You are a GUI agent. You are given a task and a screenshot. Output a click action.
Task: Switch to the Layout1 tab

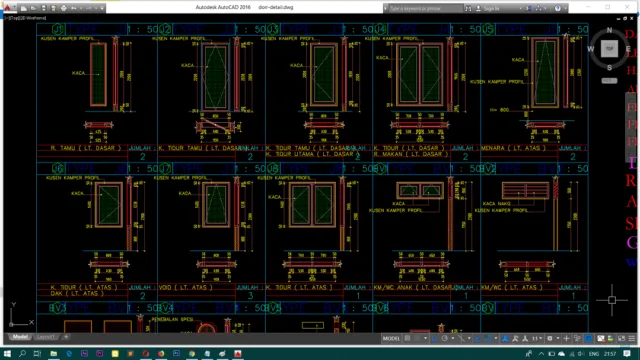click(x=45, y=337)
